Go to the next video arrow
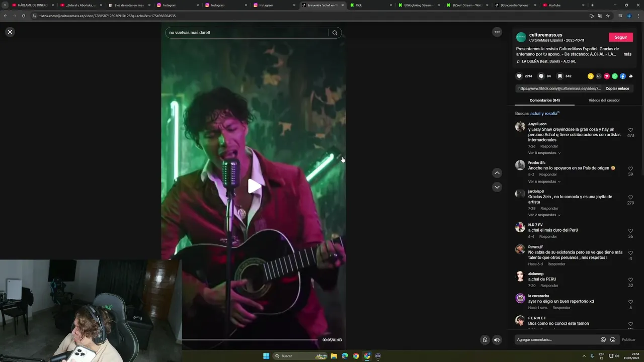644x362 pixels. 497,187
